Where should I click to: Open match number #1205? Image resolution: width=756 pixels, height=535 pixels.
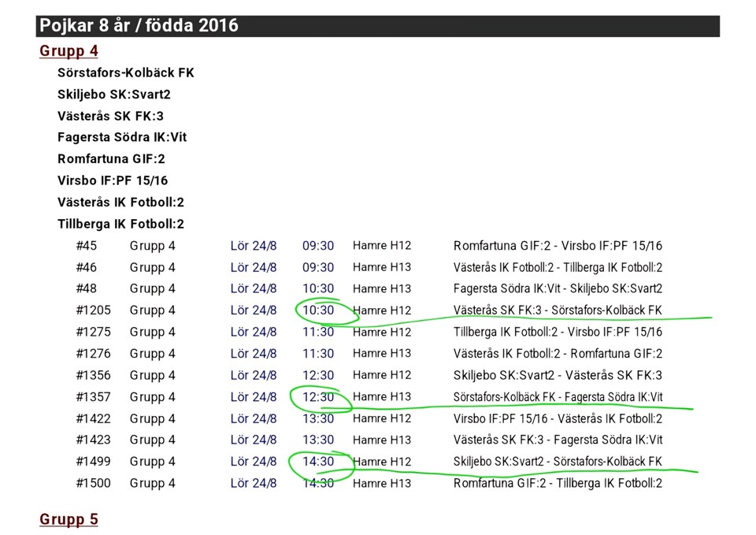pyautogui.click(x=93, y=310)
